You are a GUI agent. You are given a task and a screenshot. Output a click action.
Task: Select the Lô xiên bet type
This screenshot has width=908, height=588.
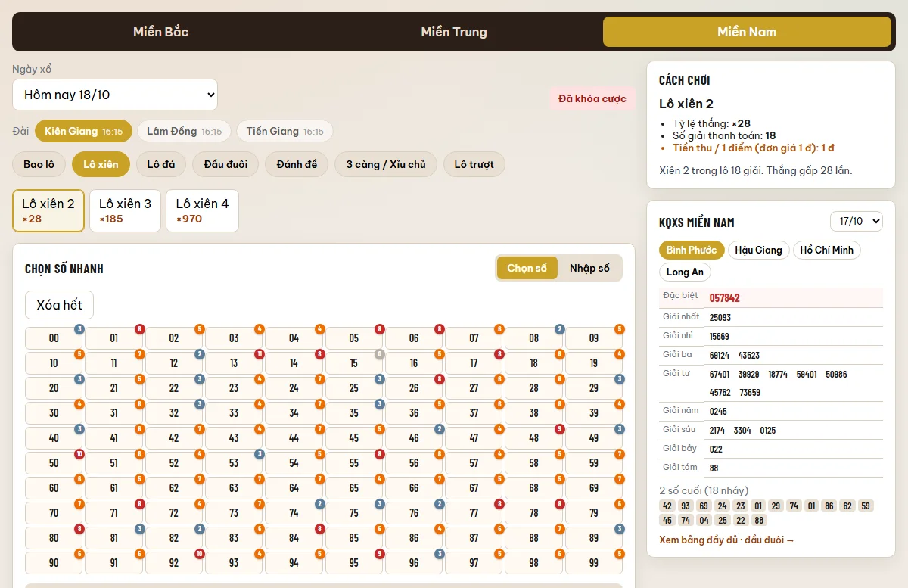(x=101, y=164)
